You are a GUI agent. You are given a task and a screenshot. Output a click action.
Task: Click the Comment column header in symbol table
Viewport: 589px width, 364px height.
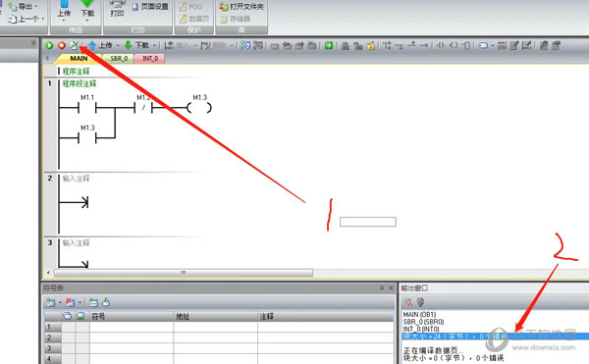325,316
